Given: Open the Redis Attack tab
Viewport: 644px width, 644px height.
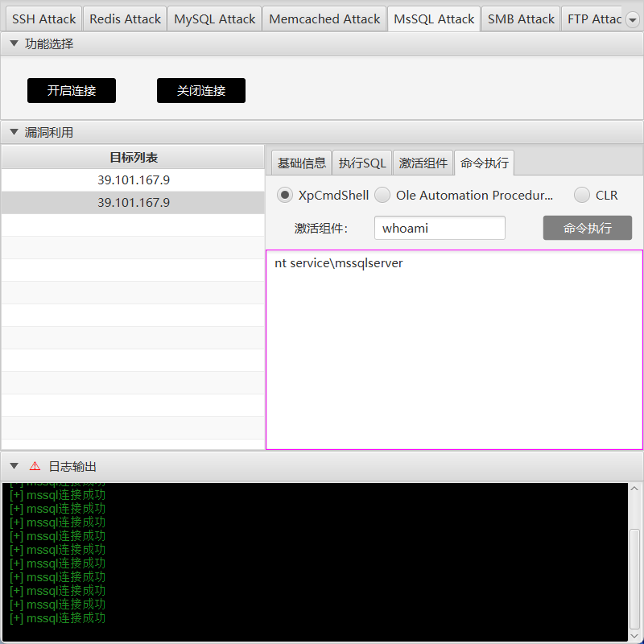Looking at the screenshot, I should pyautogui.click(x=125, y=19).
